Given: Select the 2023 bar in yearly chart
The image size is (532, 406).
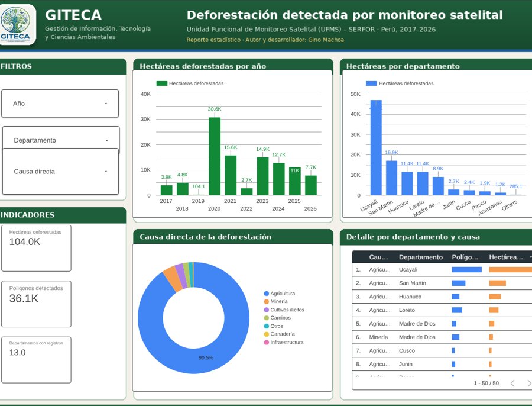Looking at the screenshot, I should [262, 176].
